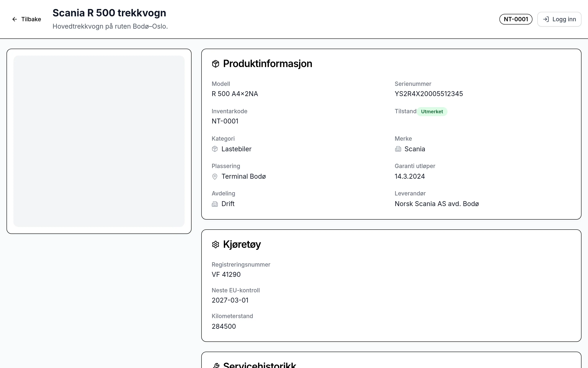The image size is (588, 368).
Task: Select the Drift department value
Action: 228,204
